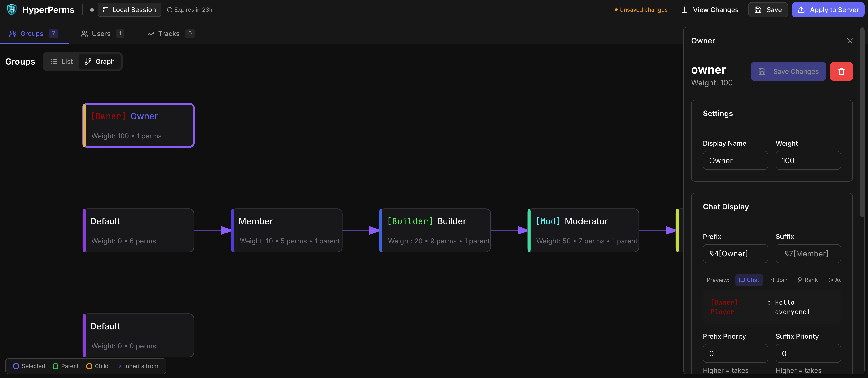868x378 pixels.
Task: Open the Tracks tab
Action: click(169, 34)
